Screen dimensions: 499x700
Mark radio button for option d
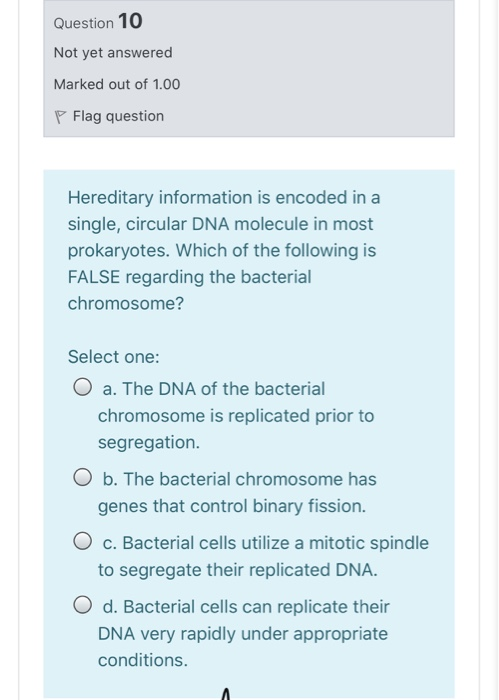click(x=83, y=605)
